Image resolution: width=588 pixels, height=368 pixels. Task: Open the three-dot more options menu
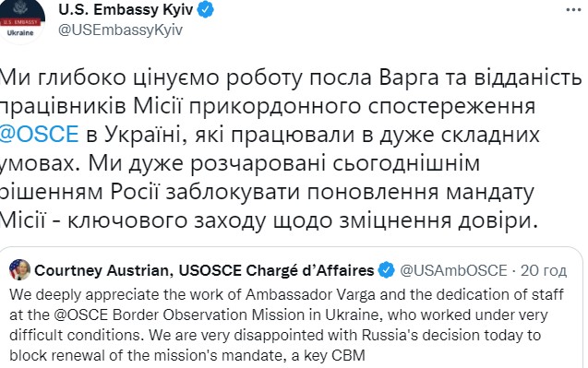(x=573, y=10)
